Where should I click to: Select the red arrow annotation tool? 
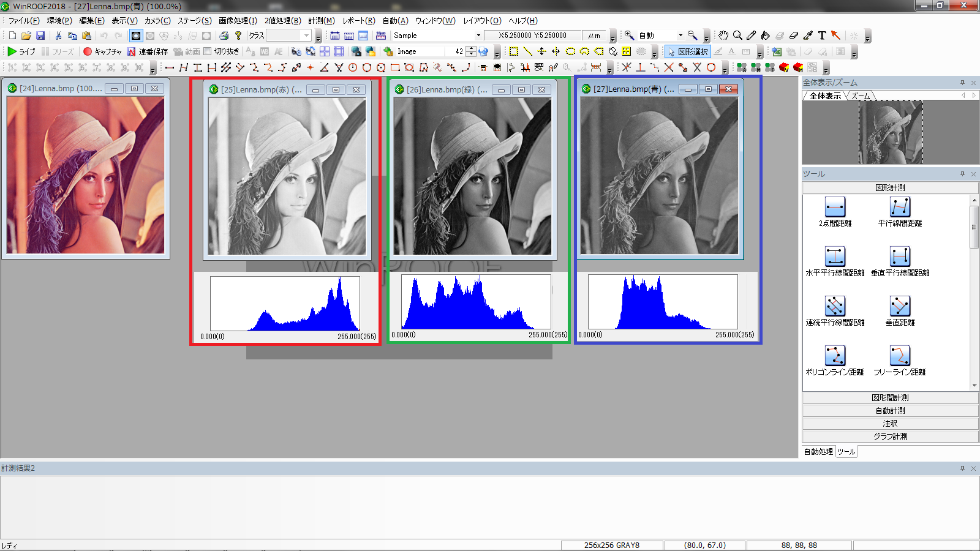pyautogui.click(x=835, y=36)
